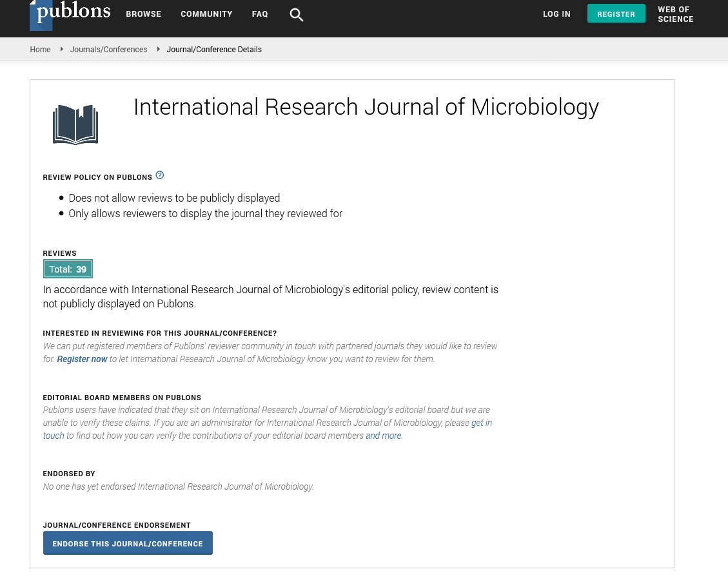Open the 'and more' link
The image size is (728, 587).
point(384,436)
